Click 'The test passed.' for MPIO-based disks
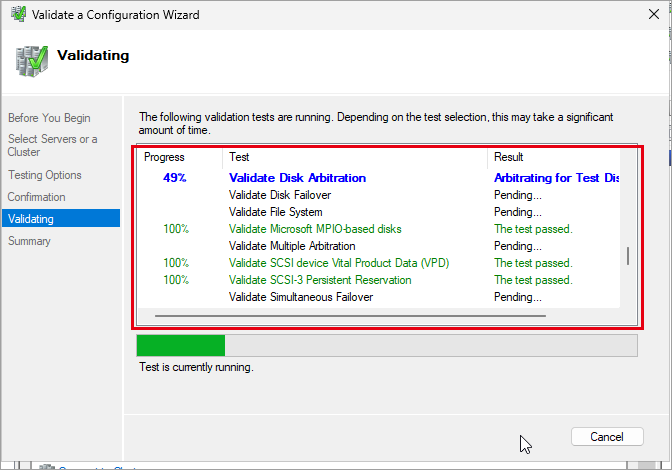Image resolution: width=672 pixels, height=470 pixels. tap(533, 229)
